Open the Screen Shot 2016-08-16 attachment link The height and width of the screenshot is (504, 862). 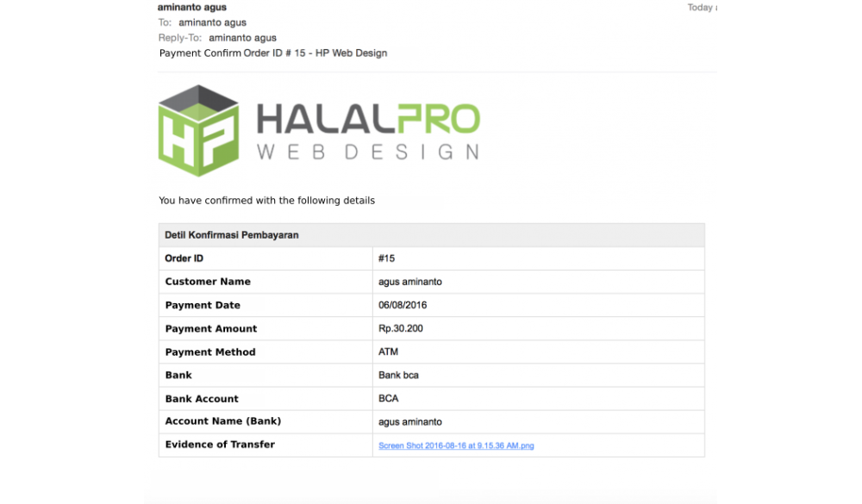(456, 445)
